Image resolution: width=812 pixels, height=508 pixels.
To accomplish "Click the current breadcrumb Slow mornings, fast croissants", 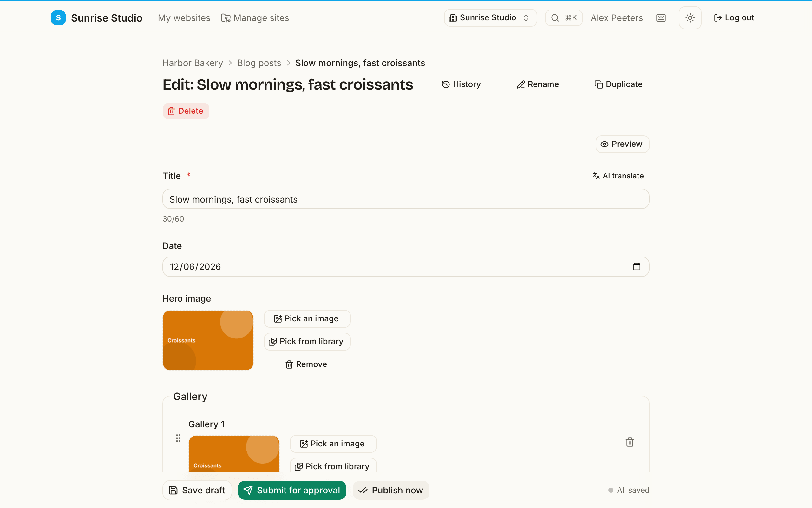I will (x=360, y=63).
